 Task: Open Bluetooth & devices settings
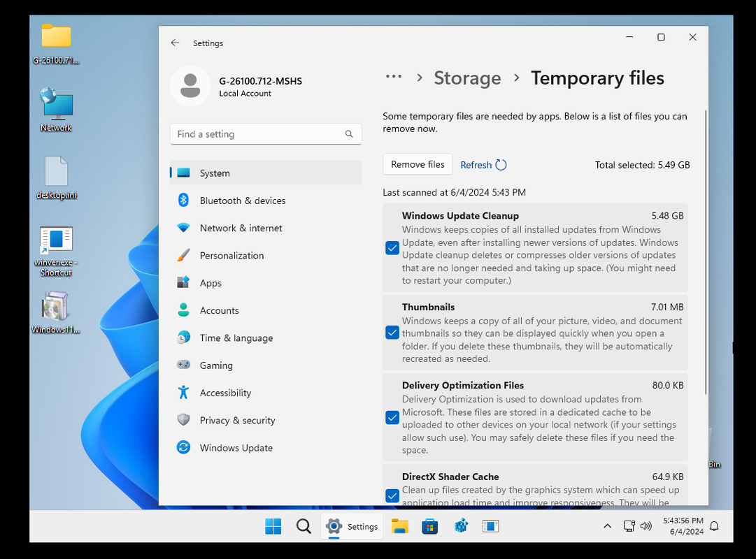coord(266,200)
